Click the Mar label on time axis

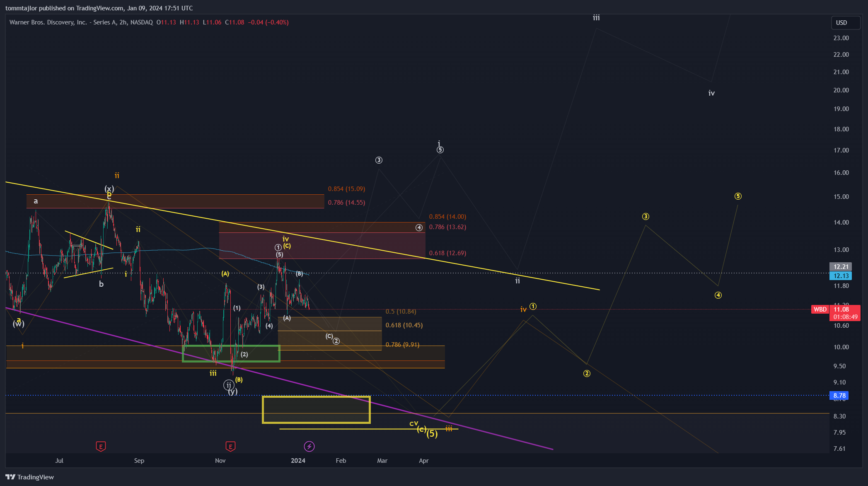point(382,461)
